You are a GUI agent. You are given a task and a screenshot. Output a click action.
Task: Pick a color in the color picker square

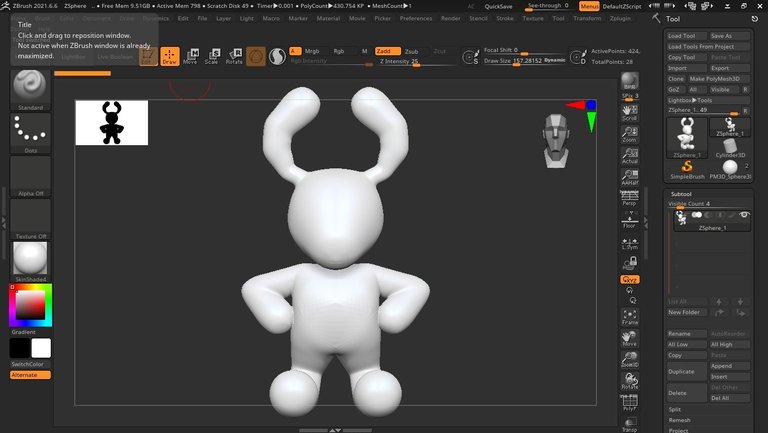(x=30, y=305)
